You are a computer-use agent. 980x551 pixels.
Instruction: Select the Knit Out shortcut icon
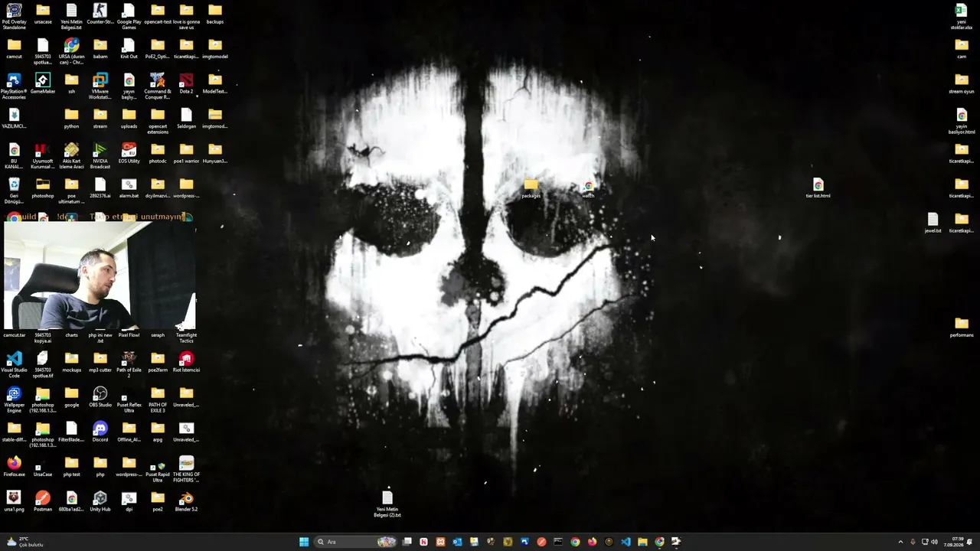[x=129, y=49]
